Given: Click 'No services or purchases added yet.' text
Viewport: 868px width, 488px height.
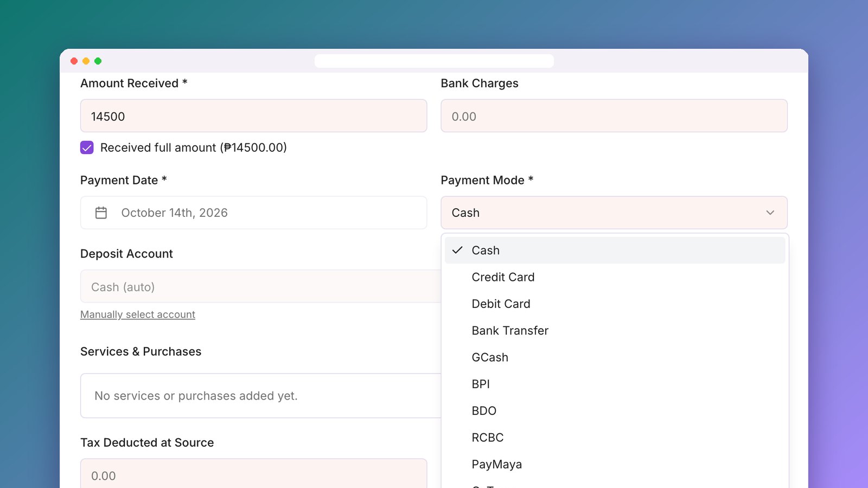Looking at the screenshot, I should [196, 396].
